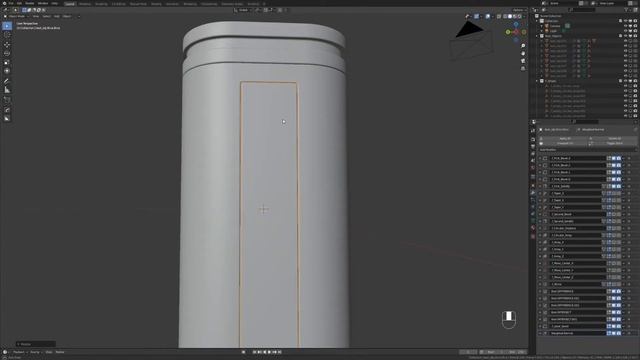
Task: Open the Edit menu
Action: coord(19,3)
